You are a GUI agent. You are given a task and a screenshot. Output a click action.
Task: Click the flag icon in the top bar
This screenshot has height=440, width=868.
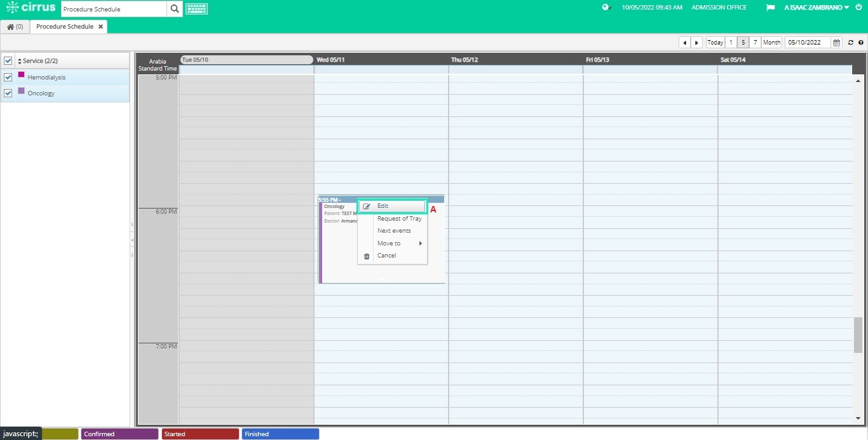(770, 8)
